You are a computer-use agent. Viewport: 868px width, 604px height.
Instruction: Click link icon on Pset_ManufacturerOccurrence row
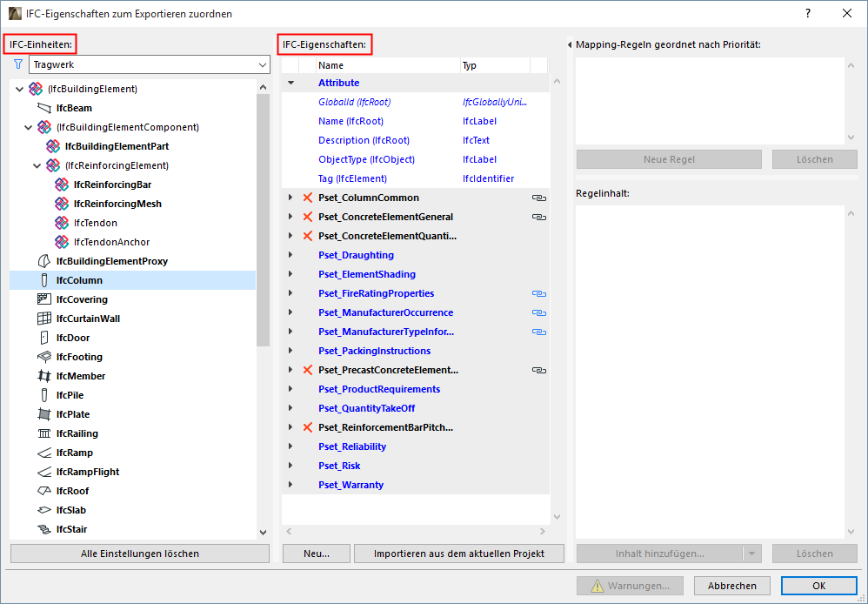[539, 312]
